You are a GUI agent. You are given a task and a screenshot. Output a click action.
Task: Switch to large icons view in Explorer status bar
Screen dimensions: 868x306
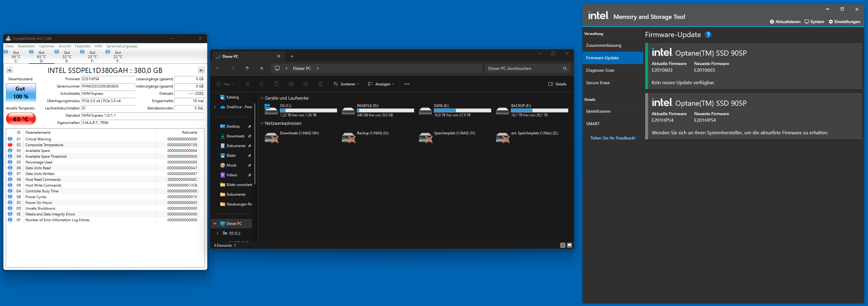[x=569, y=245]
